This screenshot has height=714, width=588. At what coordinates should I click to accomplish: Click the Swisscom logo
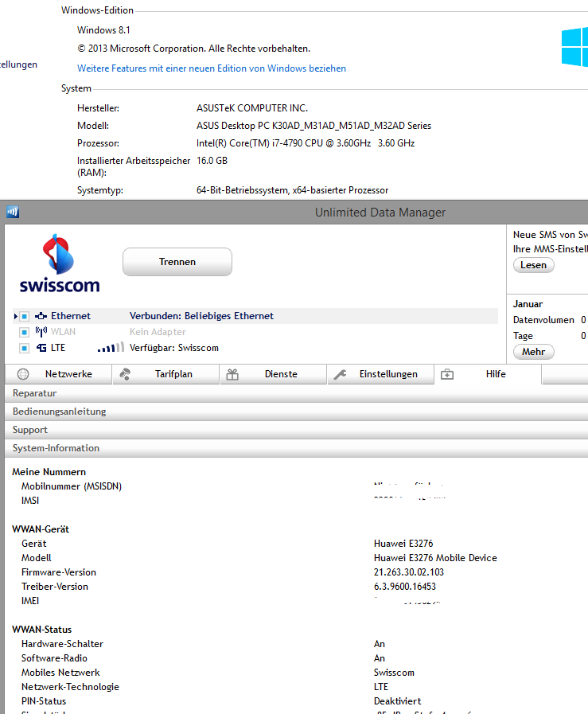click(x=59, y=263)
